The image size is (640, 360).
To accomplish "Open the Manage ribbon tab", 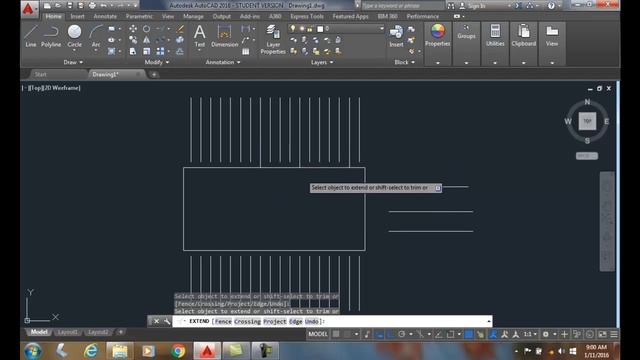I will click(193, 16).
